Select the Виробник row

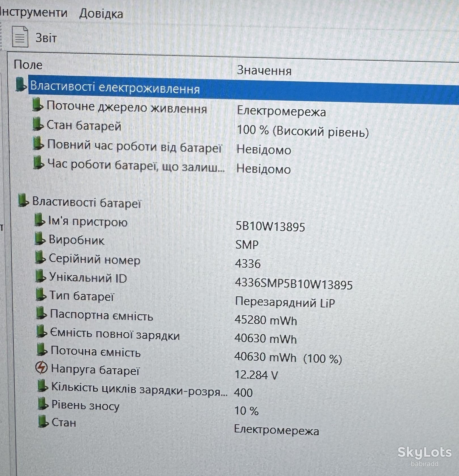coord(77,240)
